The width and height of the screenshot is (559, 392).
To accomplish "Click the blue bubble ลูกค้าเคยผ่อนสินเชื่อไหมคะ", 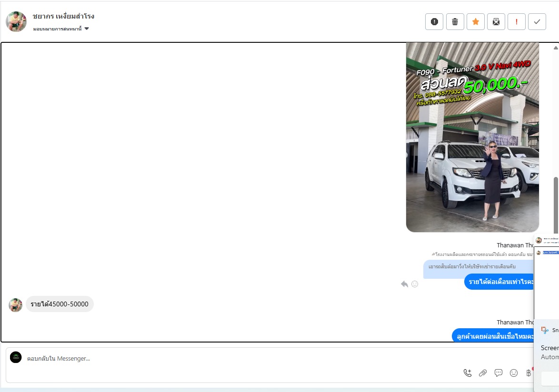I will (493, 336).
